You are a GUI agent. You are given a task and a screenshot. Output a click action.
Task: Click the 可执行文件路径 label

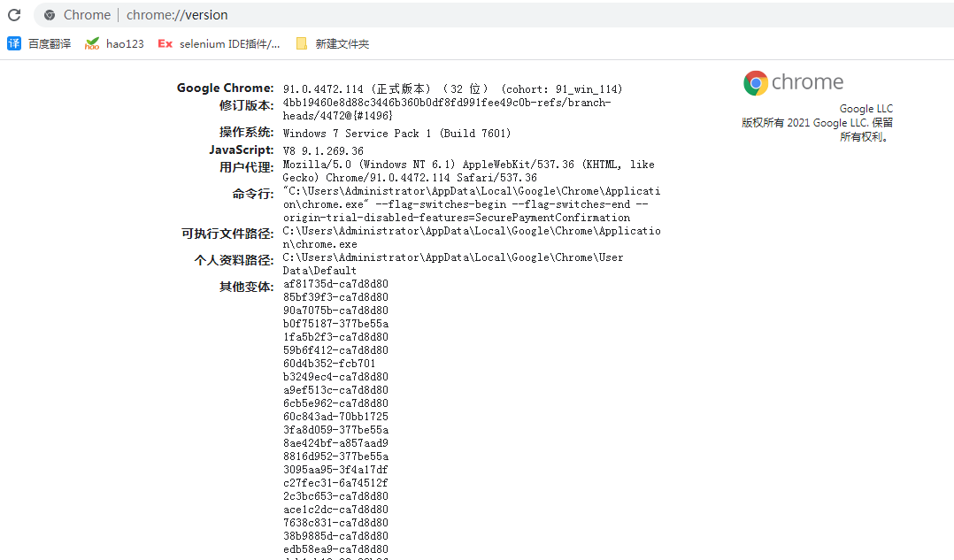pos(227,234)
